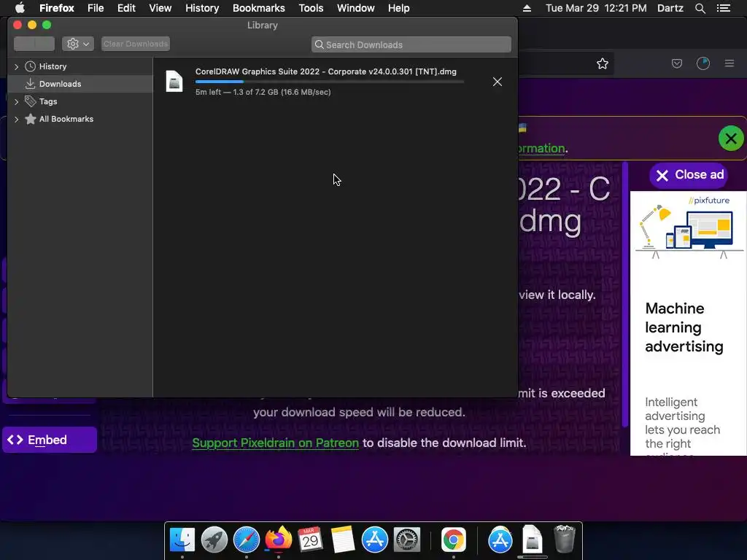Click the CorelDRAW download file name
The width and height of the screenshot is (747, 560).
[326, 71]
